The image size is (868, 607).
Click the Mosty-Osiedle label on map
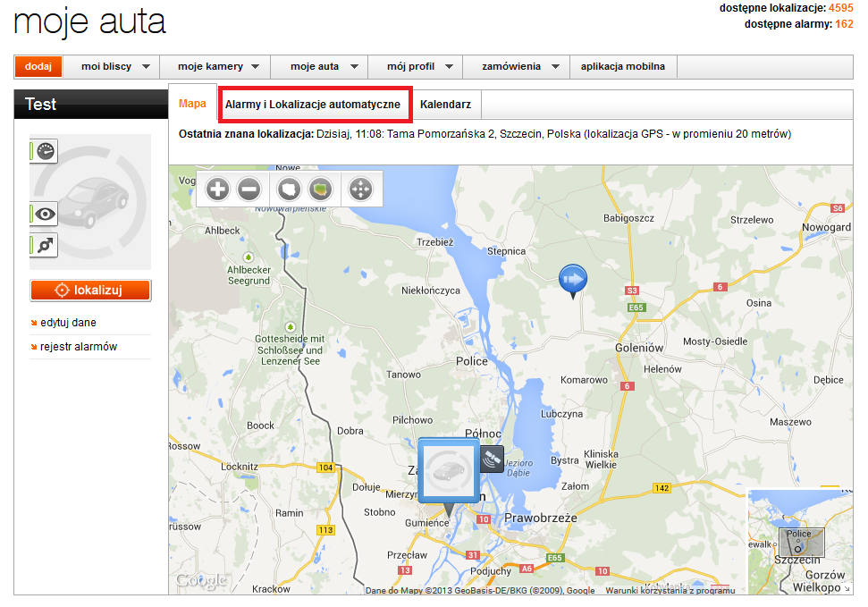tap(715, 341)
